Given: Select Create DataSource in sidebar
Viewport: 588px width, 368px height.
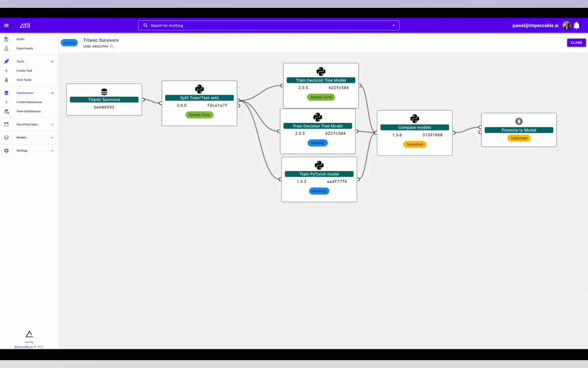Looking at the screenshot, I should [29, 102].
